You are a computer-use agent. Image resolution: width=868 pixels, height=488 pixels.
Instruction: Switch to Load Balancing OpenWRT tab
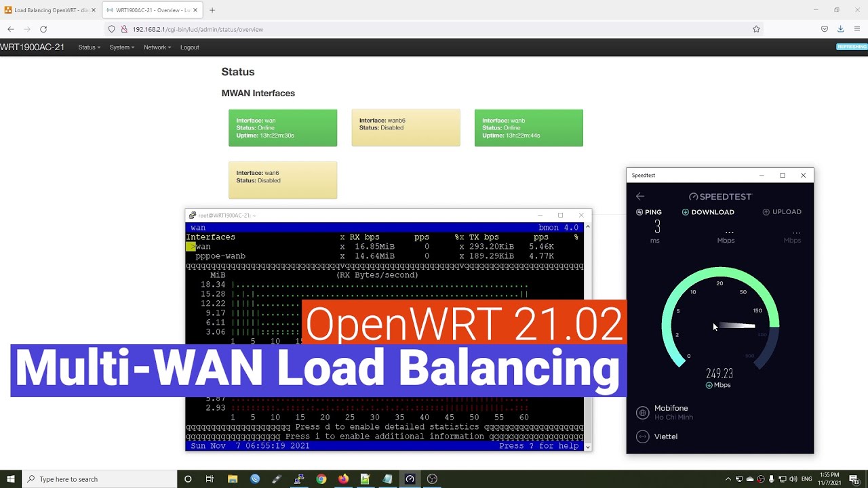tap(49, 10)
